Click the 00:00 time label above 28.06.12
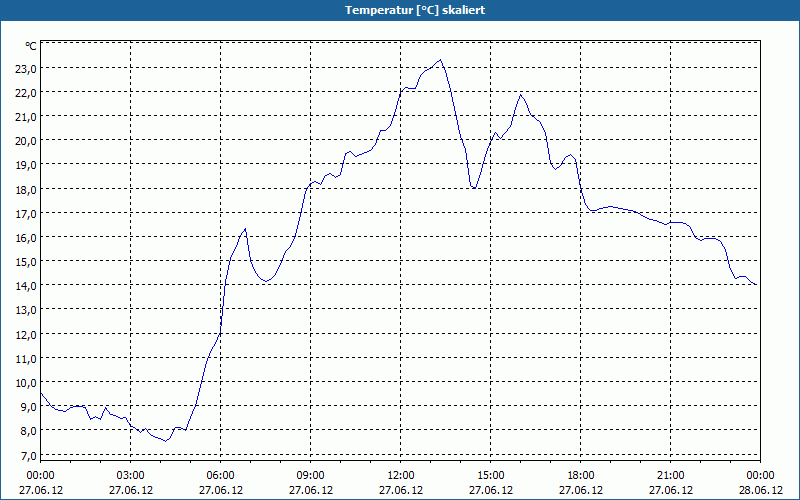The height and width of the screenshot is (500, 800). (x=760, y=476)
